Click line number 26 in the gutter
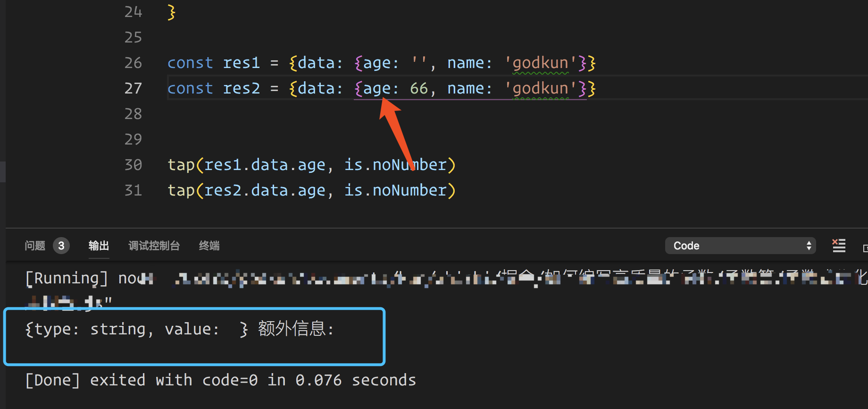The width and height of the screenshot is (868, 409). click(133, 63)
